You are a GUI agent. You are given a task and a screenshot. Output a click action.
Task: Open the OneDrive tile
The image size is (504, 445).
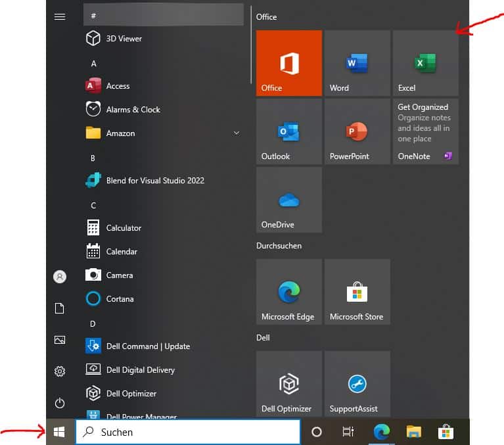[x=289, y=200]
